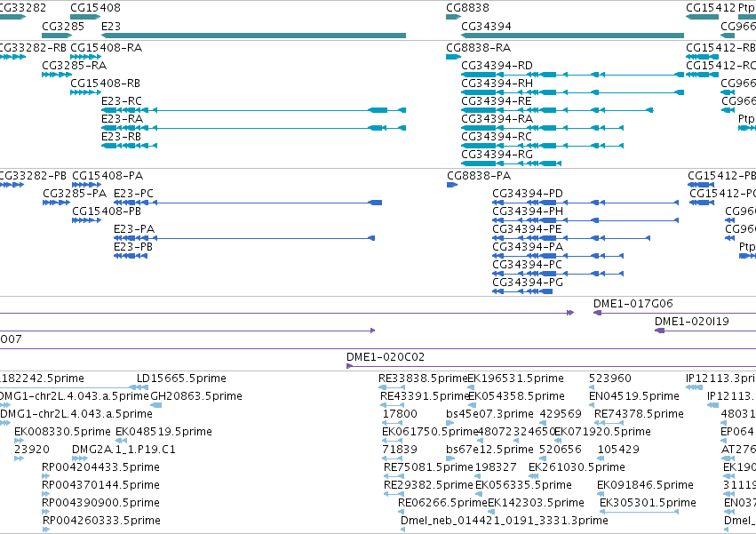Select the EST labeled 17800
Screen dimensions: 756x534
[392, 423]
